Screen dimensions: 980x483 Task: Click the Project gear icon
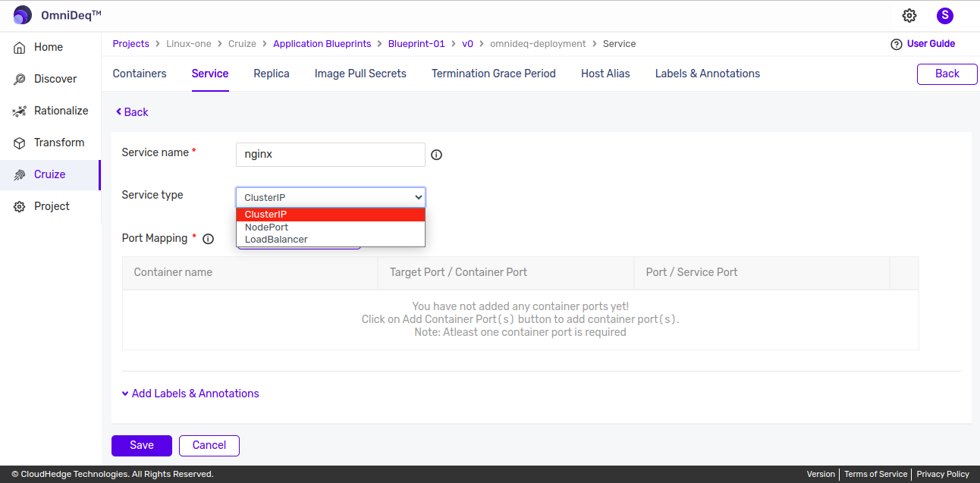(x=20, y=206)
